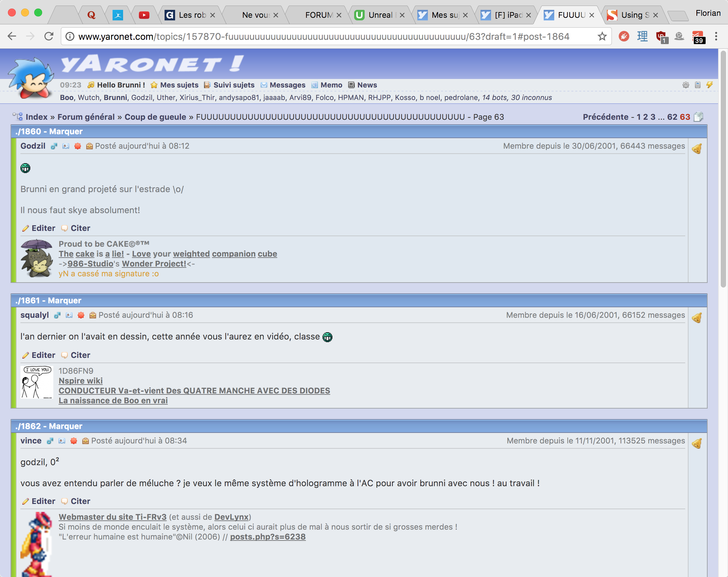This screenshot has height=577, width=728.
Task: Switch to the 'Unreal' browser tab
Action: pos(380,15)
